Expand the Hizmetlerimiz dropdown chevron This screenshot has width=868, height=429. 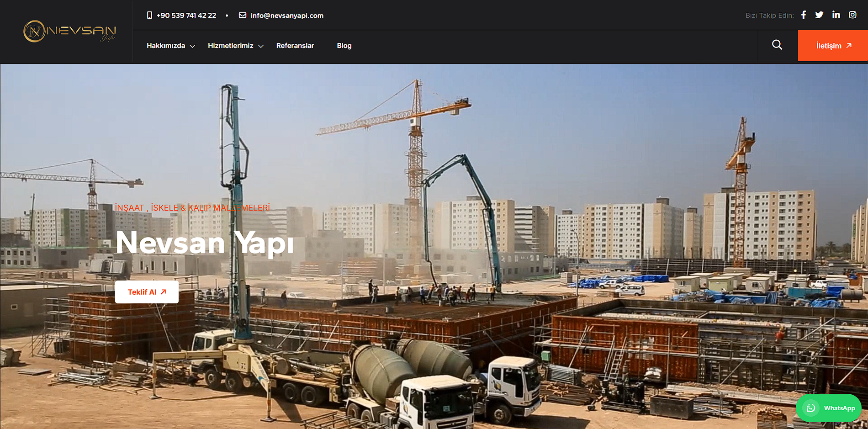[261, 46]
